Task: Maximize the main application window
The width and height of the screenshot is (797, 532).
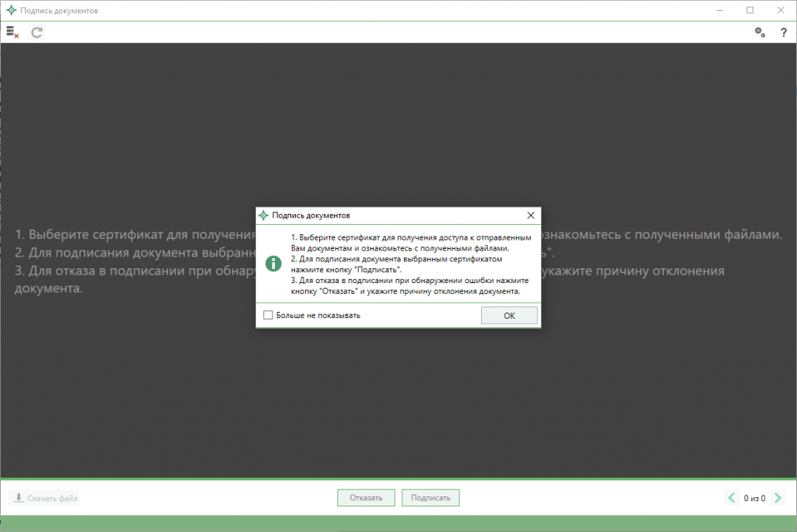Action: pyautogui.click(x=750, y=10)
